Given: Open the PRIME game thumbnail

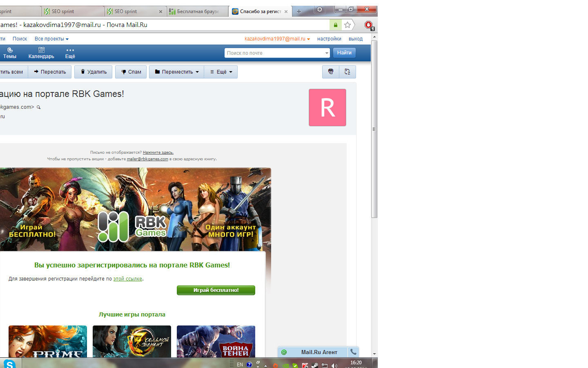Looking at the screenshot, I should pos(48,341).
